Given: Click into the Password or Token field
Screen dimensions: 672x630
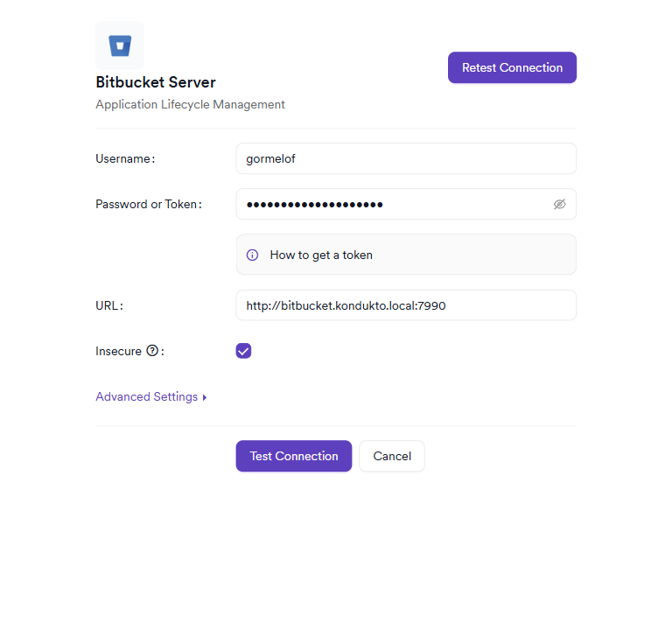Looking at the screenshot, I should (x=394, y=204).
